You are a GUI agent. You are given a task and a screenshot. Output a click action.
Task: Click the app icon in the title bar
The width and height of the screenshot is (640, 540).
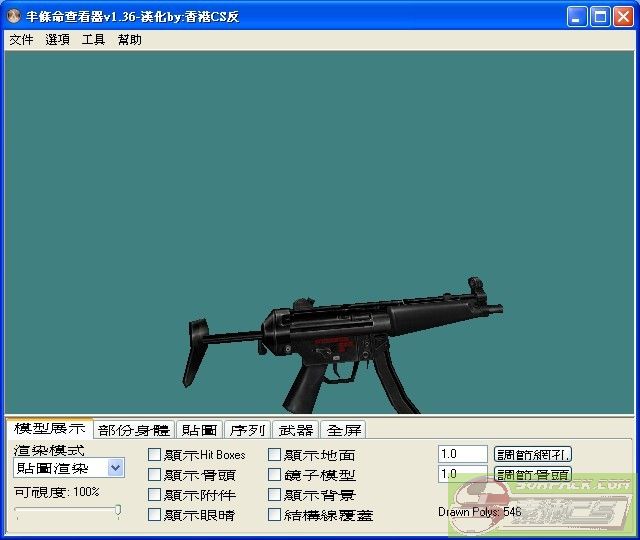[14, 17]
